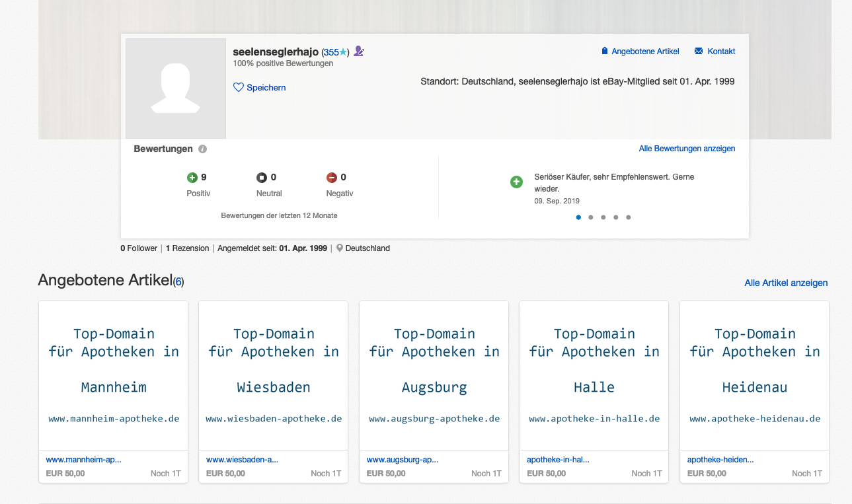The height and width of the screenshot is (504, 852).
Task: Click the gray neutral feedback icon
Action: pos(262,178)
